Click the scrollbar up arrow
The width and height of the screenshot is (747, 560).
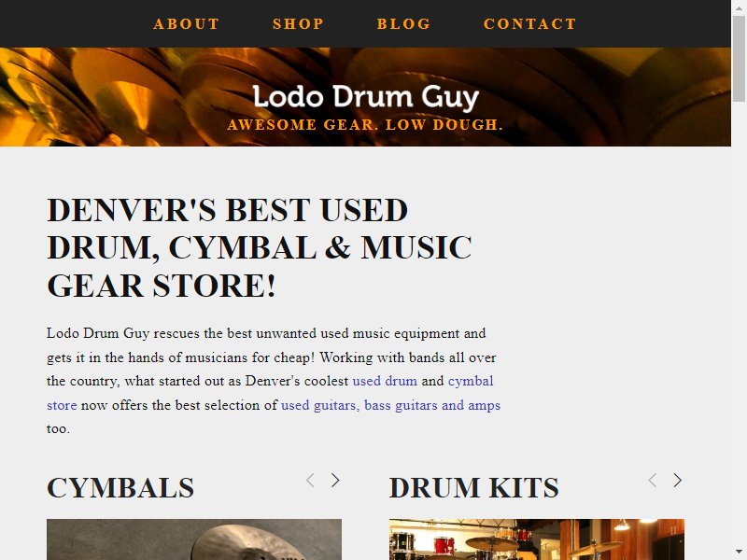(x=739, y=7)
